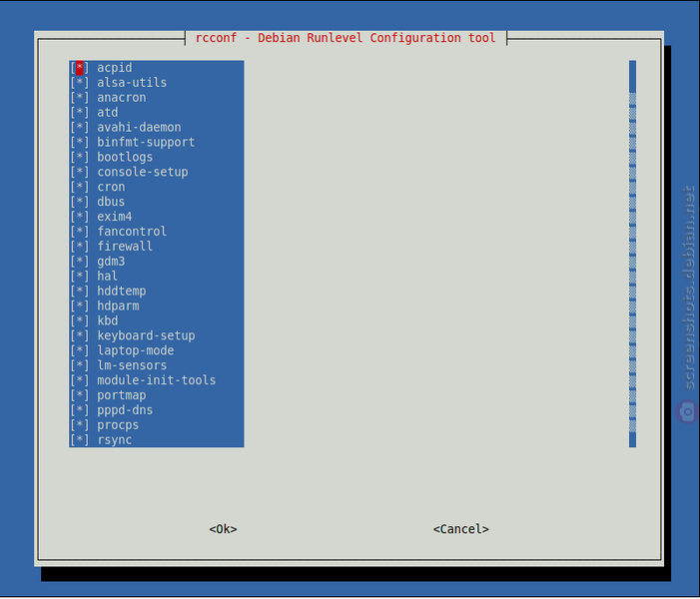
Task: Select the procps label
Action: tap(118, 425)
